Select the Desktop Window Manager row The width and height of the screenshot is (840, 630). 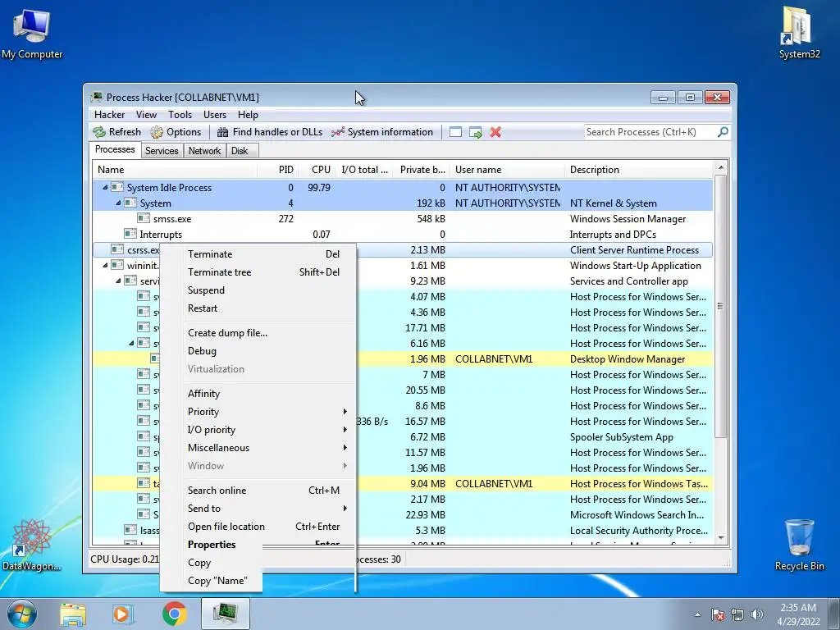pos(402,359)
